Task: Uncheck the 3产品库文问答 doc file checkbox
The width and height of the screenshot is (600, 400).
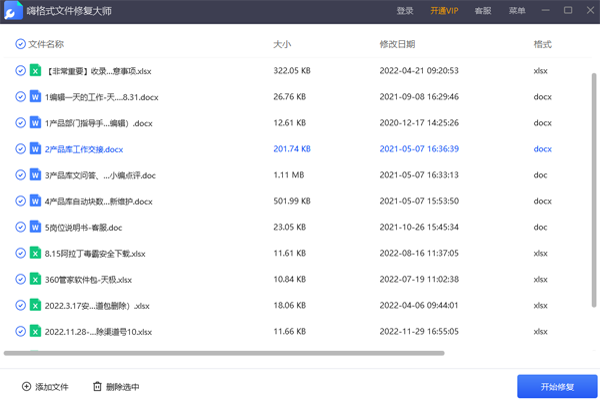Action: [21, 175]
